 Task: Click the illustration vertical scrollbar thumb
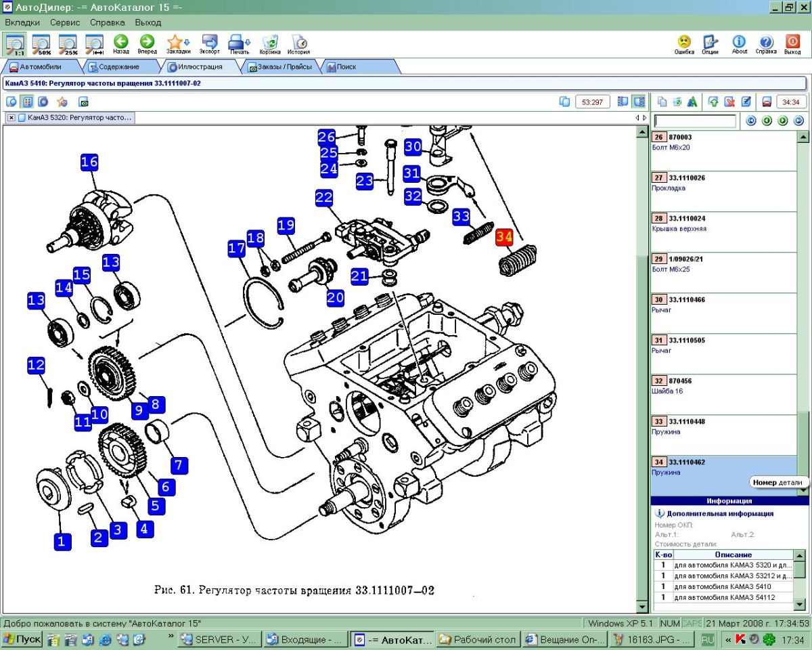[x=643, y=427]
